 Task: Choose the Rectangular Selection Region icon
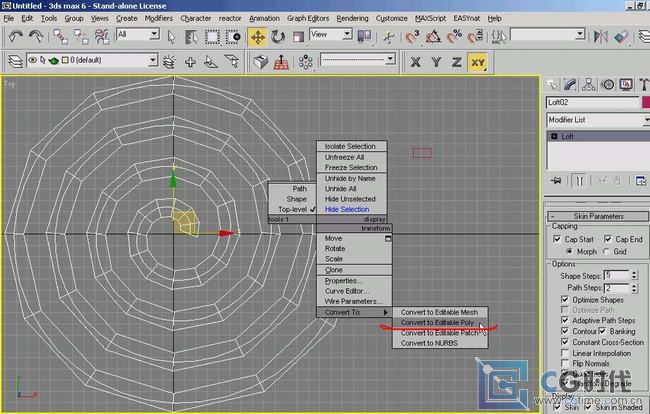(212, 37)
